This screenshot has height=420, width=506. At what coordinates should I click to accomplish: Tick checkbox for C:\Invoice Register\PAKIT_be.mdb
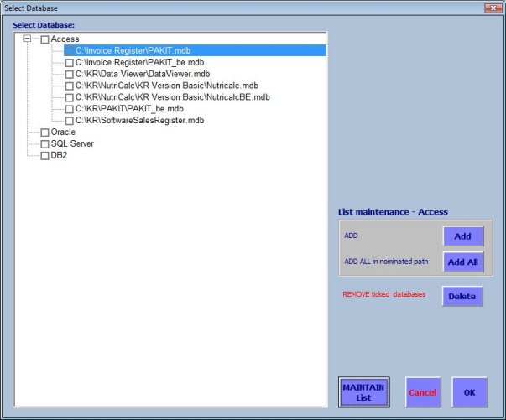(70, 63)
